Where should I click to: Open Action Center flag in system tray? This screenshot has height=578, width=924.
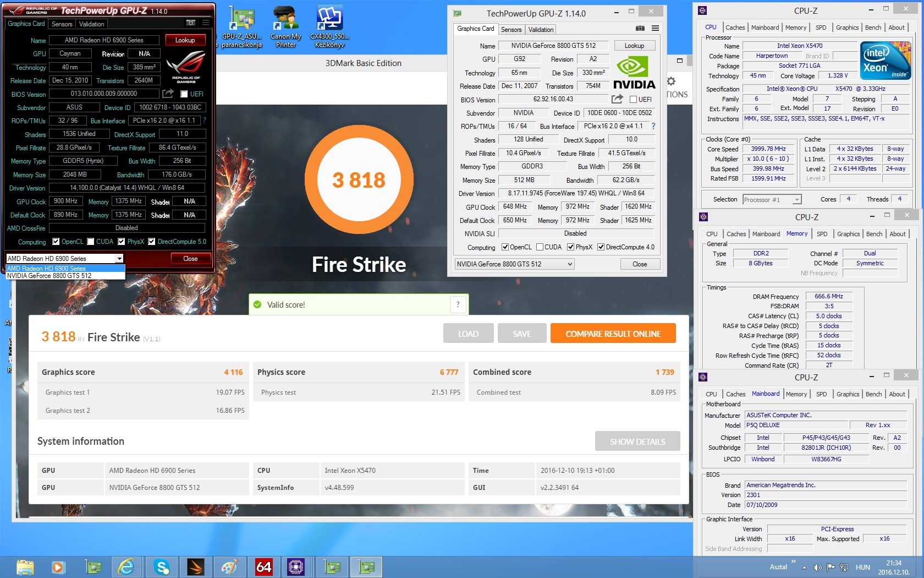pos(831,567)
